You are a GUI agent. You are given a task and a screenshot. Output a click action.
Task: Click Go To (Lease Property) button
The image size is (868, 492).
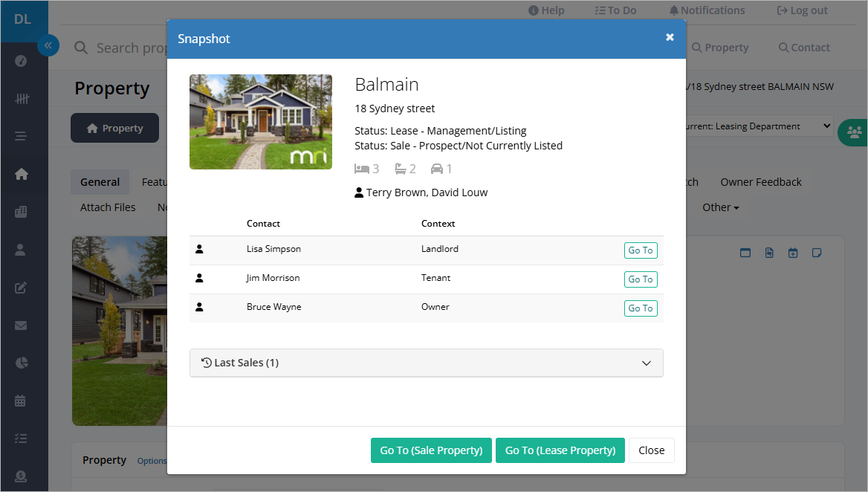[560, 450]
